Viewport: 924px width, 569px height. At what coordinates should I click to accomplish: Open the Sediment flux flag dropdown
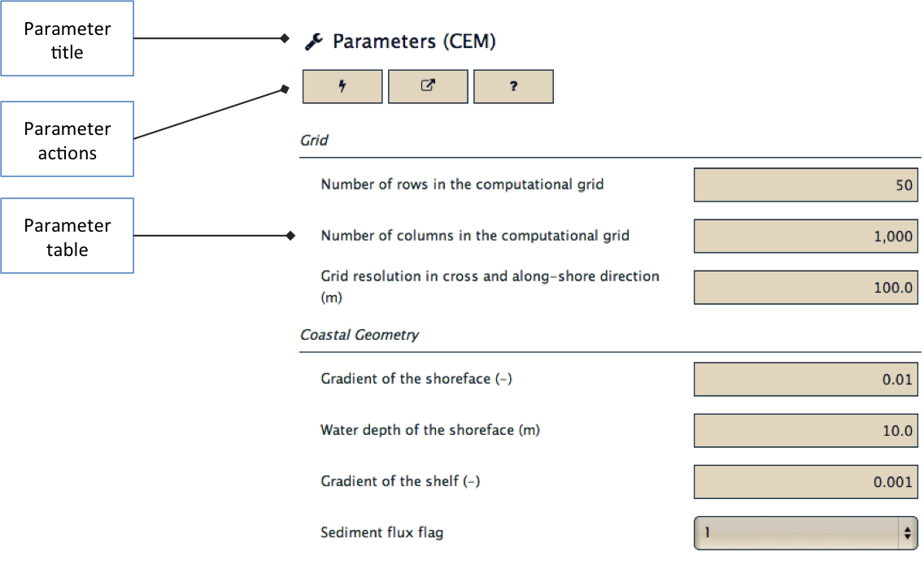[x=805, y=533]
